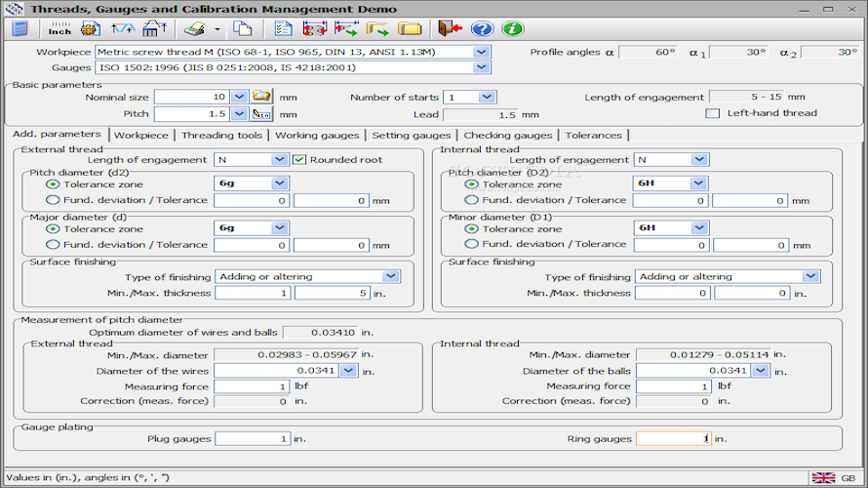This screenshot has width=868, height=488.
Task: Open help via blue question mark icon
Action: [482, 29]
